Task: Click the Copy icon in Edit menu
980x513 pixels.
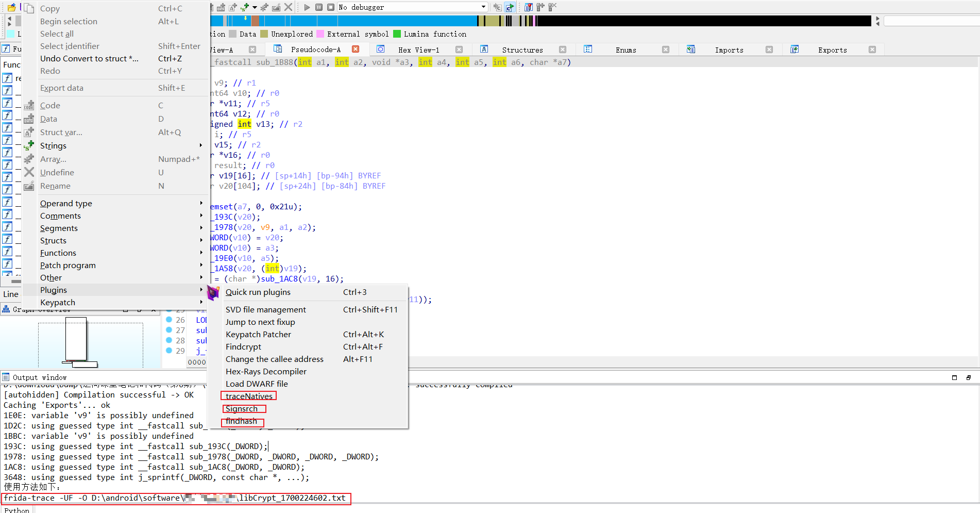Action: click(x=29, y=8)
